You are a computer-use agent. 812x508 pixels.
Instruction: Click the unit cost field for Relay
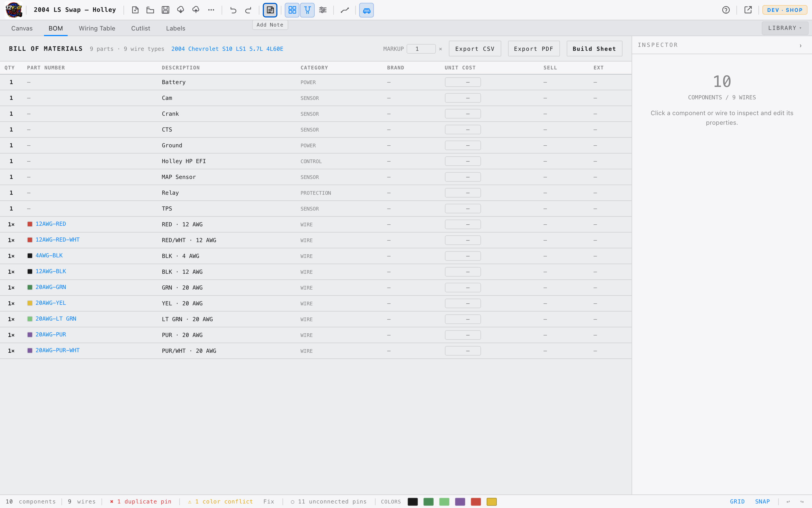click(463, 193)
